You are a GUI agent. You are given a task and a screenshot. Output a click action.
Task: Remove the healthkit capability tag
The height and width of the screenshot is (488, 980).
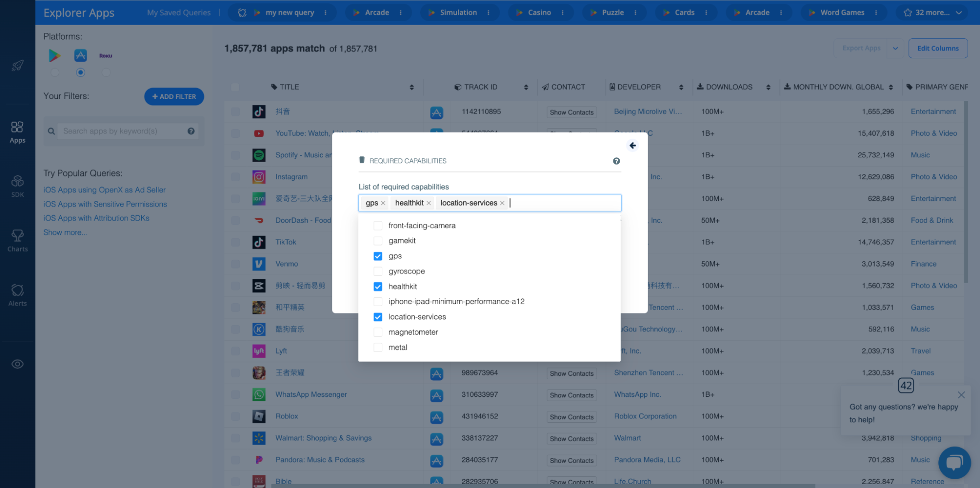(429, 203)
